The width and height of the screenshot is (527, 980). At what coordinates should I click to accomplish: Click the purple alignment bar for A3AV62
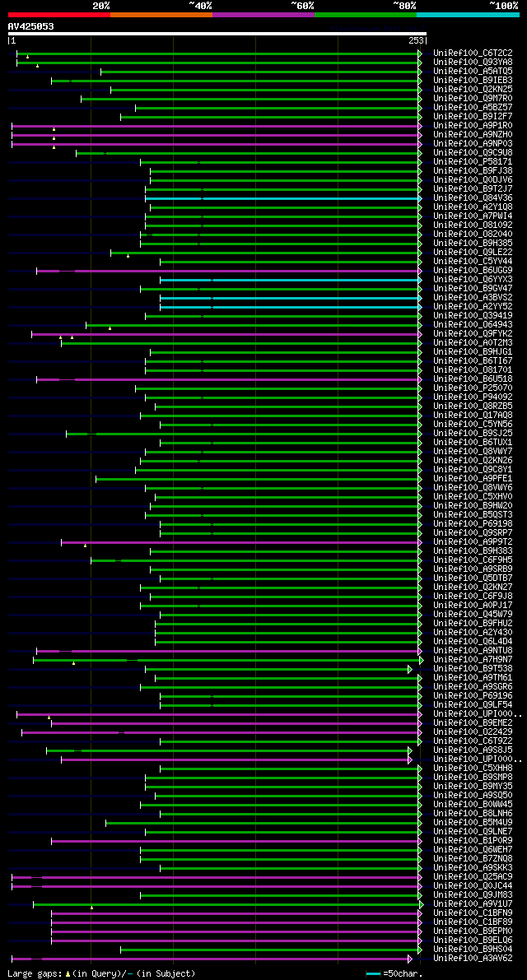click(212, 959)
